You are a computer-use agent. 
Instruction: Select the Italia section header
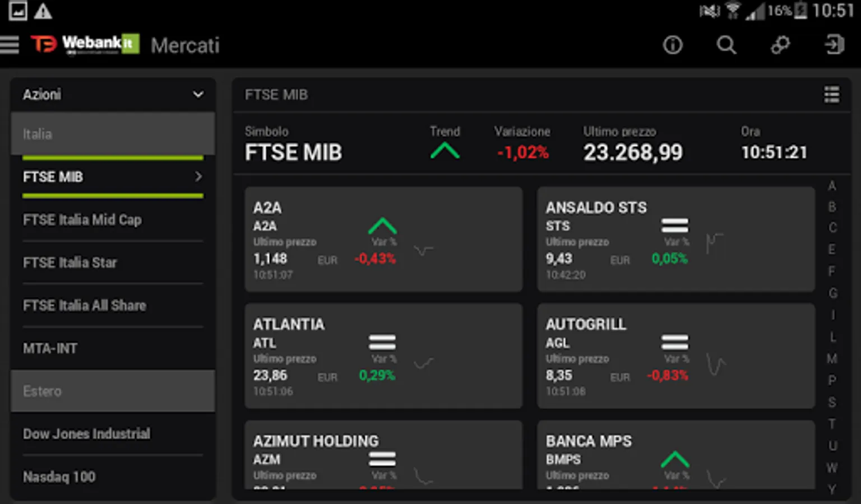113,134
